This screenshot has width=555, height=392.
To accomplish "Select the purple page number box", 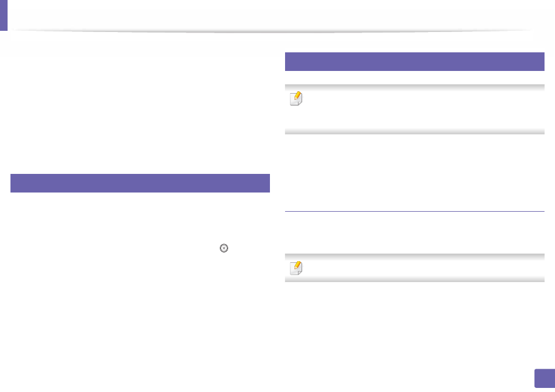I will point(545,379).
